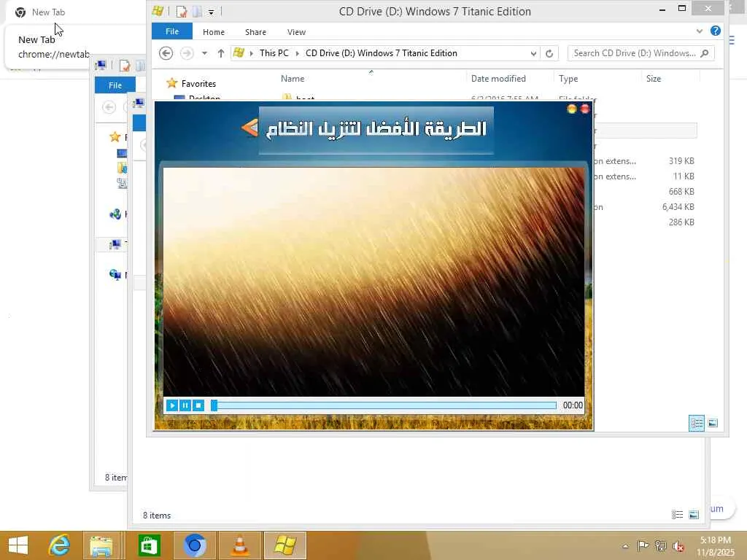Click the video progress slider bar

(x=384, y=405)
